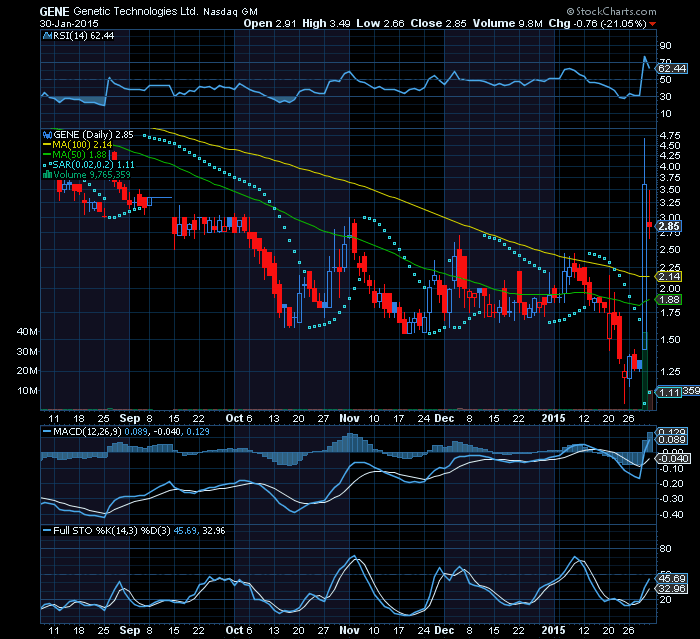Click the 30-Jan-2015 date label
Screen dimensions: 700x639
[x=69, y=24]
